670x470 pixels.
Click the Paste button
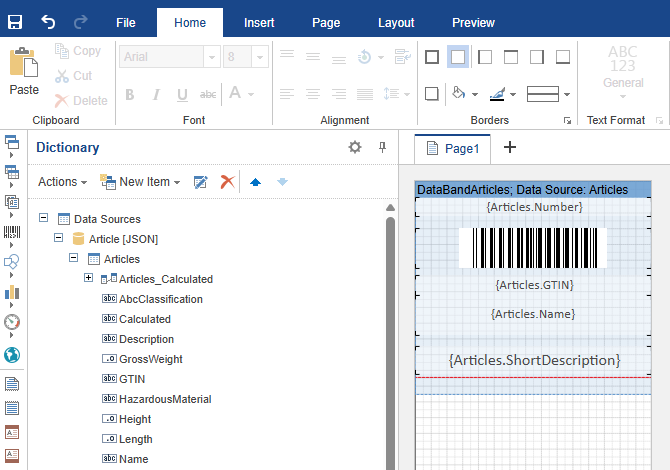click(x=24, y=72)
